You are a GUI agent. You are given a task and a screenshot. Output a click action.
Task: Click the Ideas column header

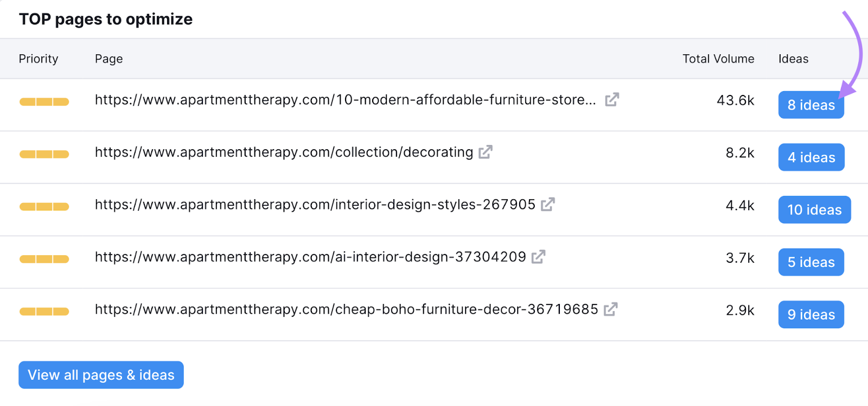tap(793, 59)
